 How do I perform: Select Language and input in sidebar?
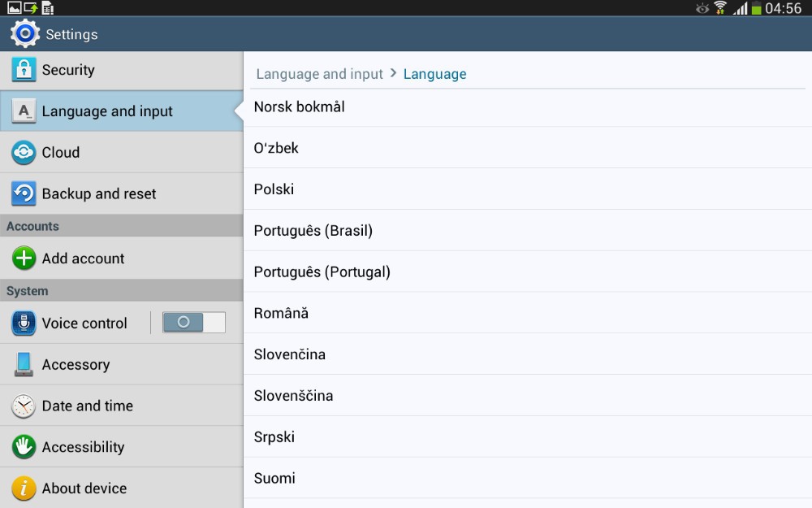click(107, 111)
